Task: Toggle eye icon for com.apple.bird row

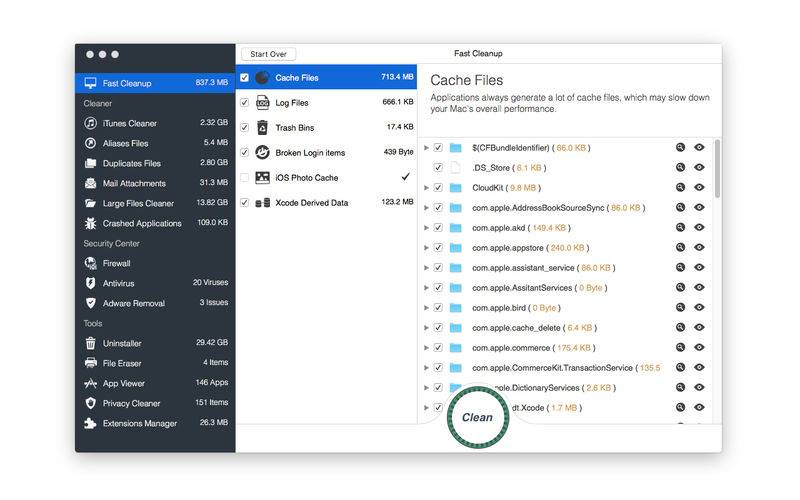Action: pyautogui.click(x=699, y=307)
